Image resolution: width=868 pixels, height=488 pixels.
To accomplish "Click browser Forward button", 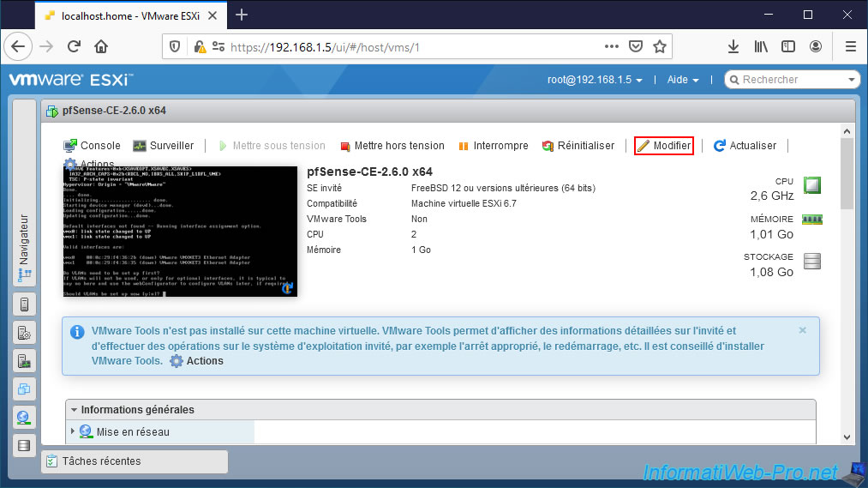I will [46, 46].
